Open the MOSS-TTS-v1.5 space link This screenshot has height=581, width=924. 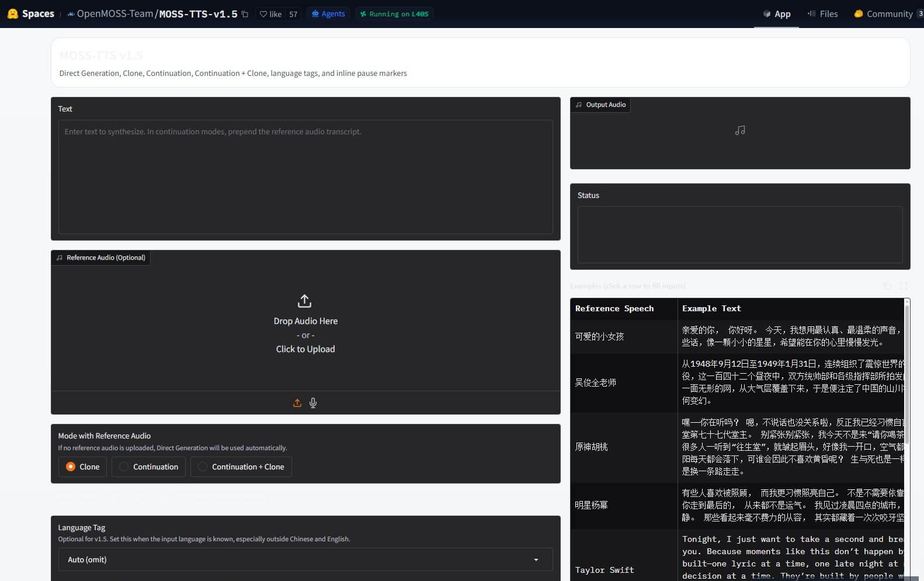(199, 14)
